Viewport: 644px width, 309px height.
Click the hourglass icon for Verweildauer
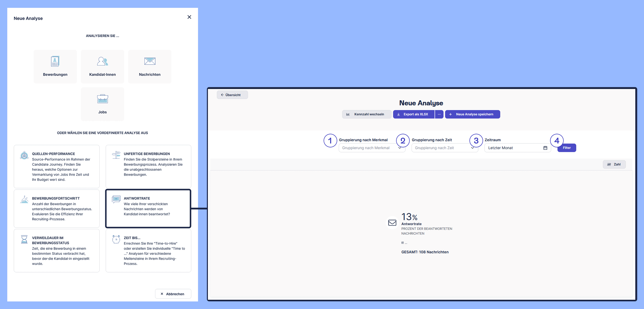point(24,239)
